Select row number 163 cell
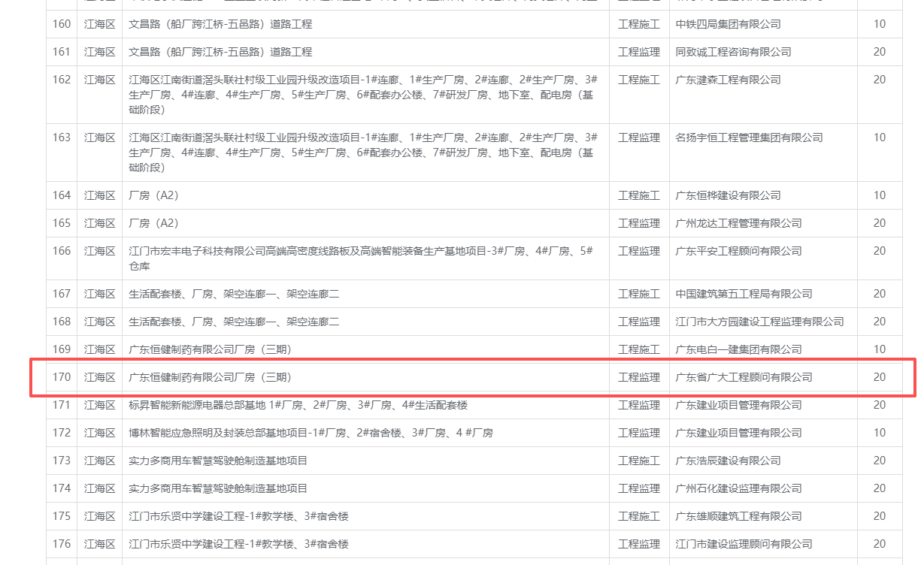The height and width of the screenshot is (565, 924). [62, 137]
